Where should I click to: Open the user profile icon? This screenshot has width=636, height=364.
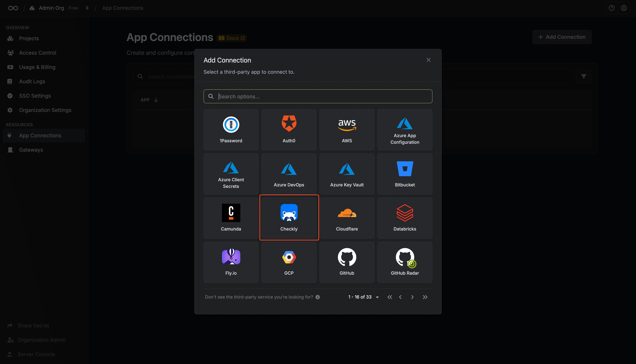coord(624,8)
